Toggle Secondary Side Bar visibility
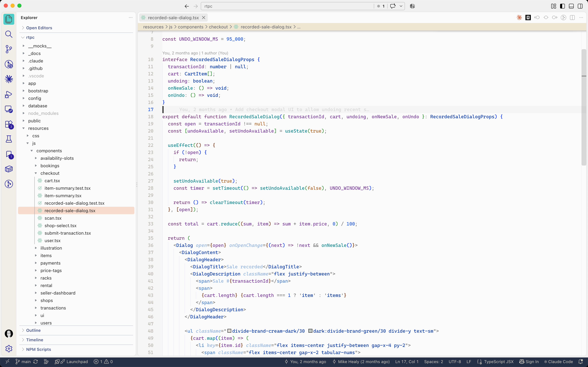 pos(580,6)
